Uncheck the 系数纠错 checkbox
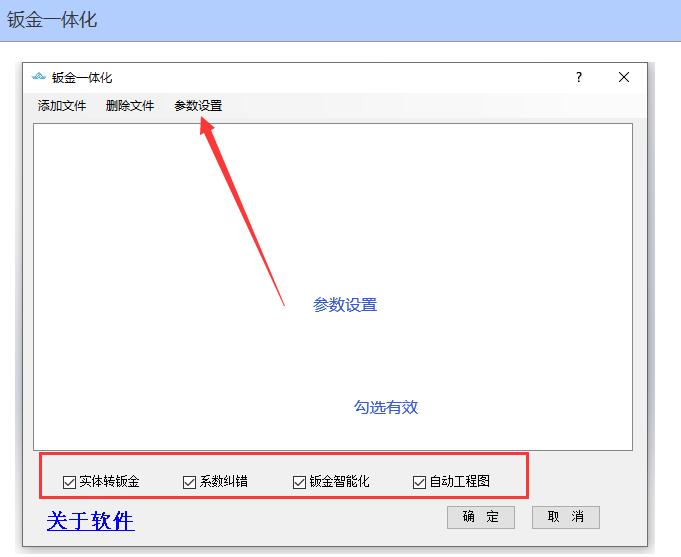This screenshot has height=557, width=681. (x=189, y=482)
